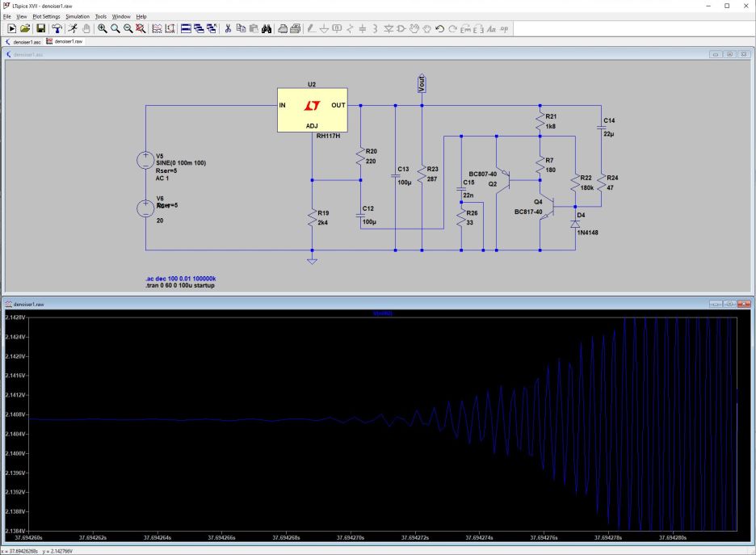Open the Window menu
This screenshot has height=555, width=756.
tap(121, 16)
